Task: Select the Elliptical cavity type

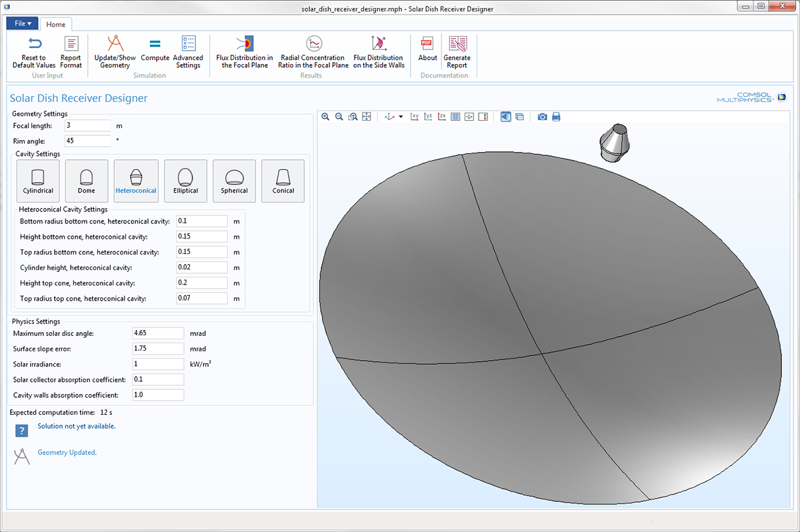Action: coord(185,181)
